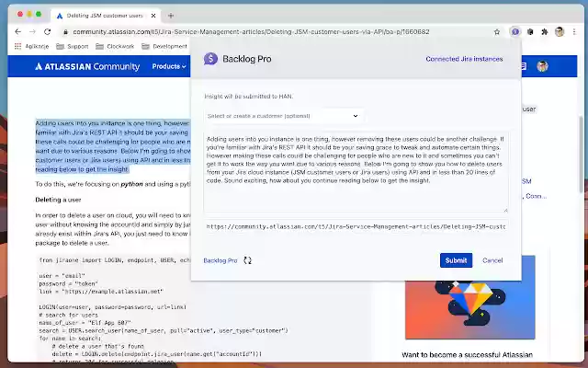Click the Backlog Pro logo icon in popup
The height and width of the screenshot is (368, 588).
[x=210, y=59]
